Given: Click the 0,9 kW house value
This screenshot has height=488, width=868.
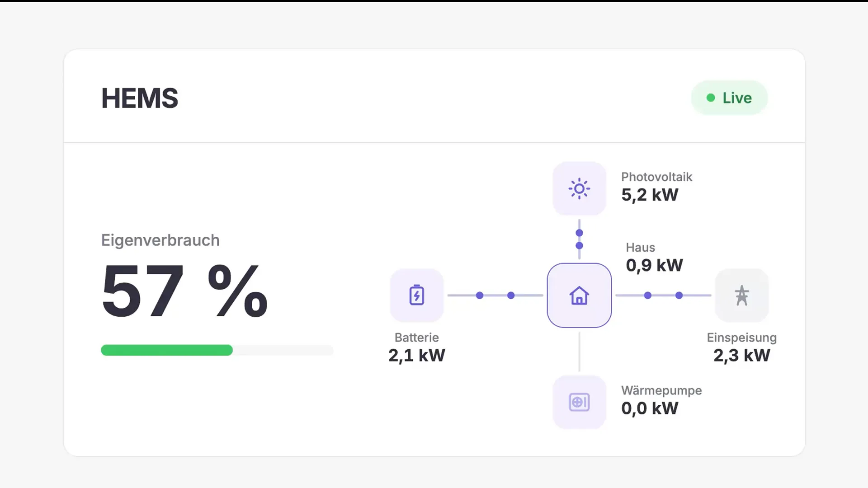Looking at the screenshot, I should coord(654,265).
